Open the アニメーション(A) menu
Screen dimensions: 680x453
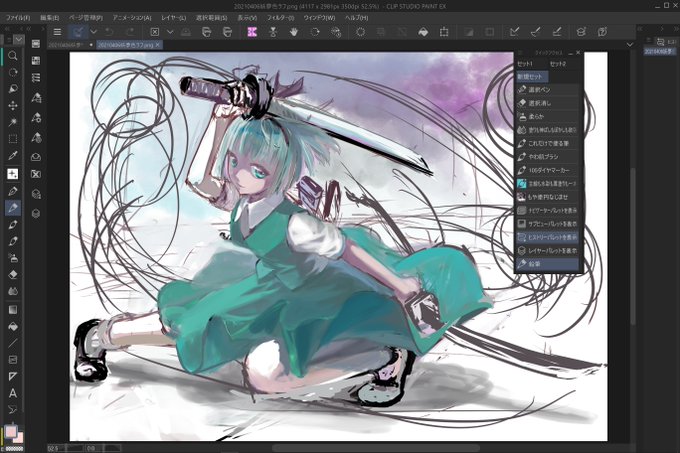[x=132, y=18]
